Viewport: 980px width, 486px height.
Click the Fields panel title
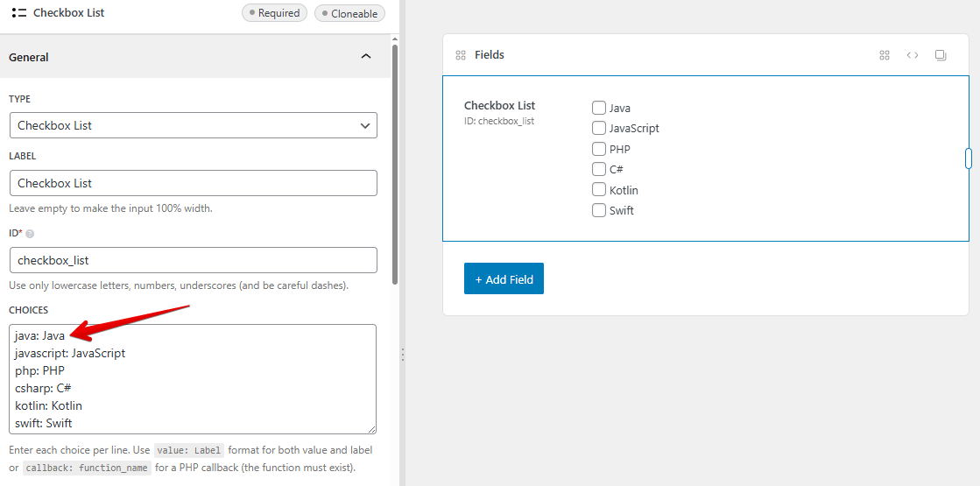tap(490, 55)
